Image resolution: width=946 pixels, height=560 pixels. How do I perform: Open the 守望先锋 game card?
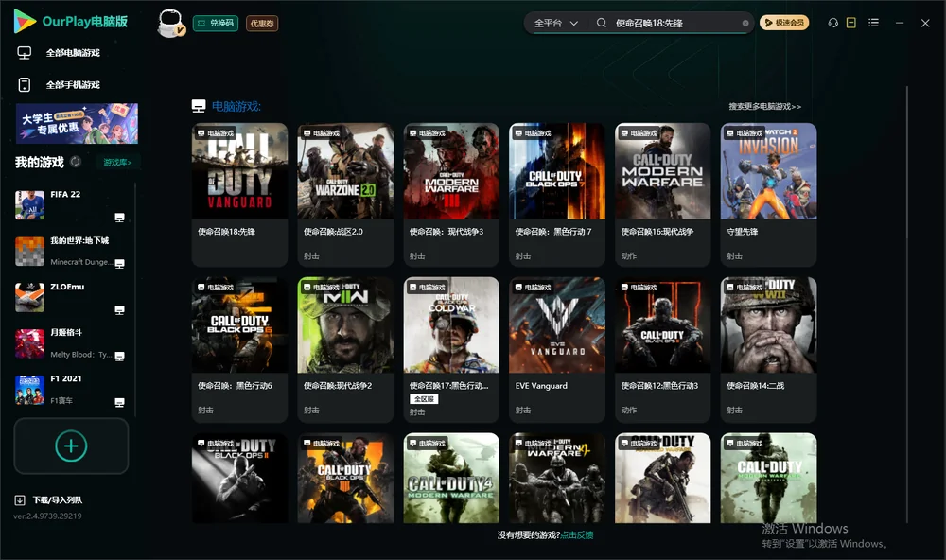tap(768, 194)
